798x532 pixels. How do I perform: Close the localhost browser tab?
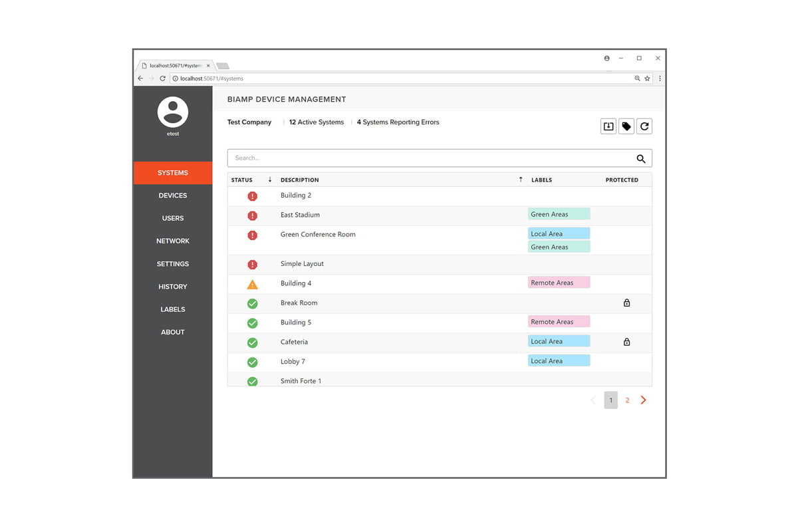tap(208, 66)
